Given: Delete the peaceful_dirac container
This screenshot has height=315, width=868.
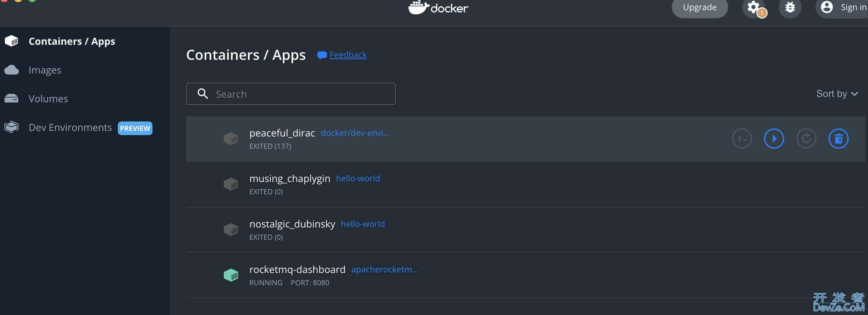Looking at the screenshot, I should [839, 139].
